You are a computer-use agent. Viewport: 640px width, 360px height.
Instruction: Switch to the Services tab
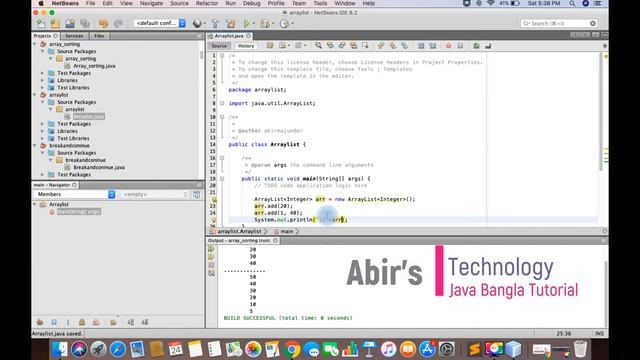[74, 36]
